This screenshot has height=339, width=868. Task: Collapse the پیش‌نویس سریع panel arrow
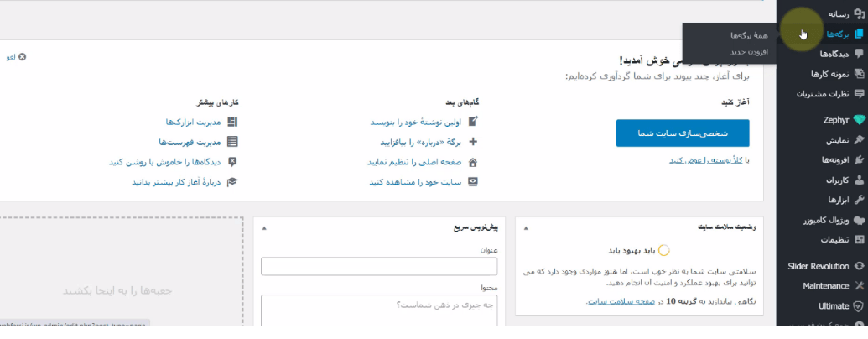[264, 227]
